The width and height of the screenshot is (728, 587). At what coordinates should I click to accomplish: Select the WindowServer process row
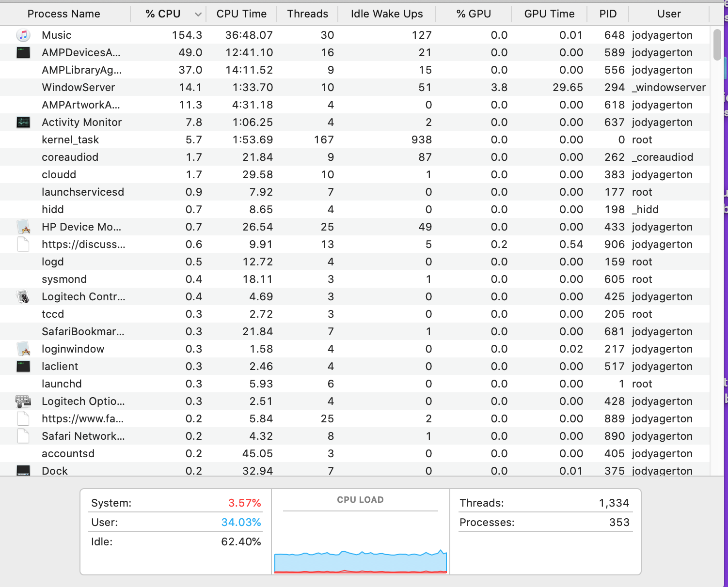(x=355, y=87)
